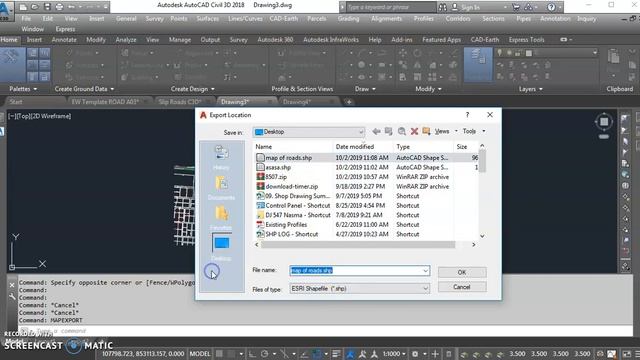Click the Export Location help question mark

point(467,115)
